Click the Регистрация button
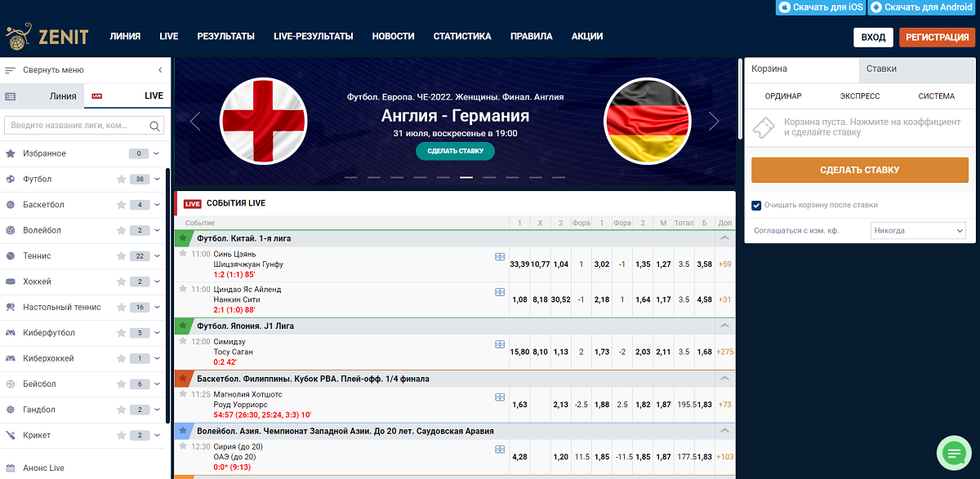 937,38
